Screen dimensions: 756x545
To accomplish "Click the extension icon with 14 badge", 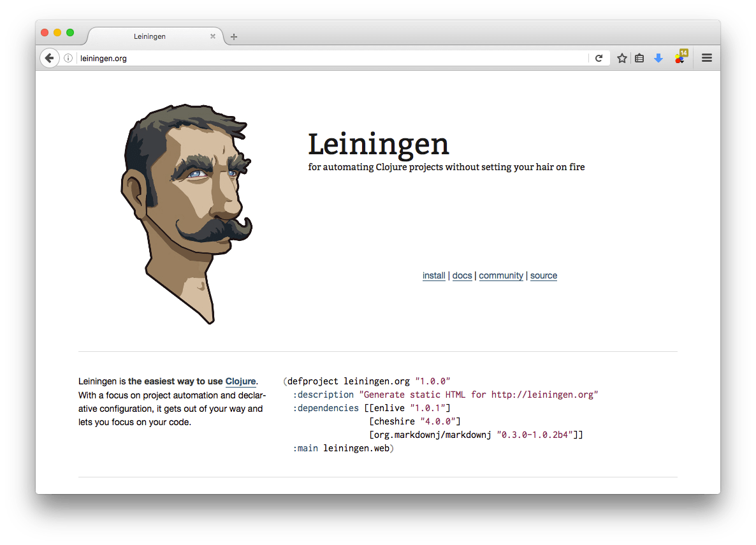I will (x=681, y=57).
